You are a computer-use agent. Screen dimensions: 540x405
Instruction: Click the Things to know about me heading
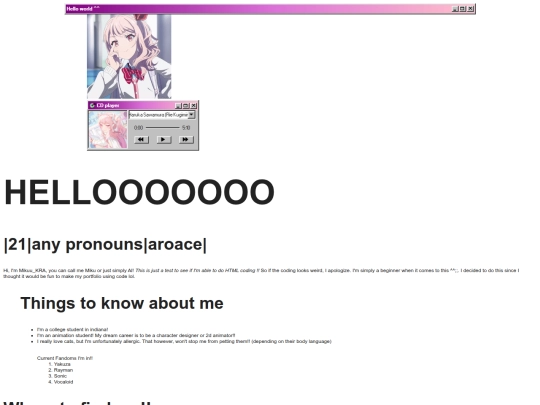[x=122, y=303]
